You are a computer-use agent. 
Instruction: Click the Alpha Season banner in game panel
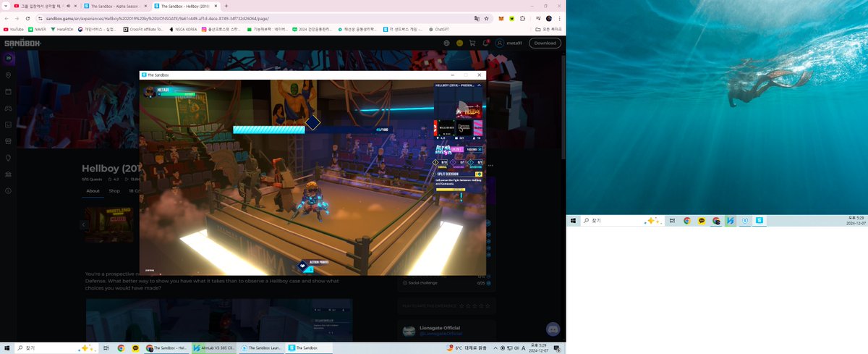click(x=442, y=150)
